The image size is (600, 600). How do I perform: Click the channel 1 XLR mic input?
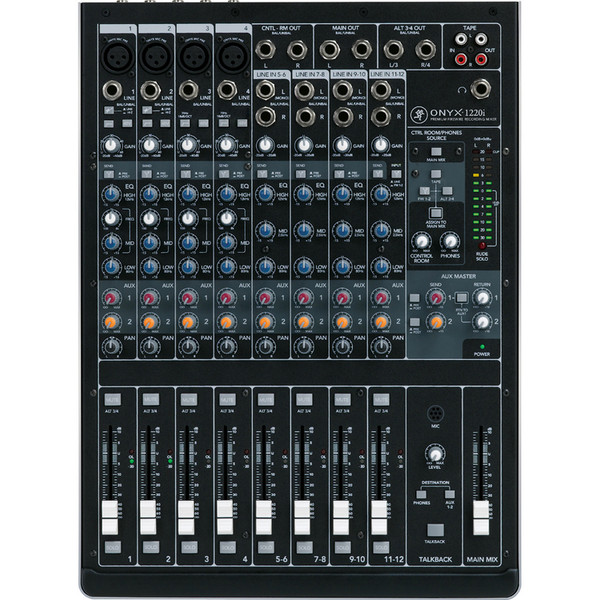(x=117, y=56)
